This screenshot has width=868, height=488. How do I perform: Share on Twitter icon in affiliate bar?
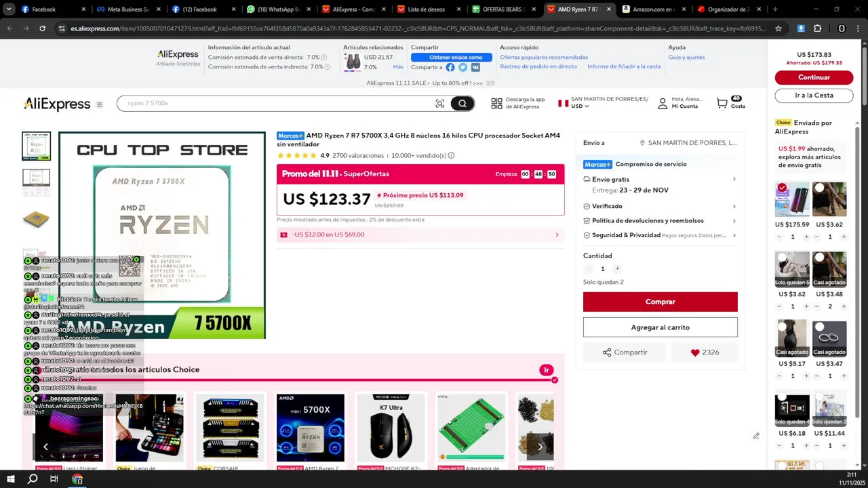[x=462, y=67]
